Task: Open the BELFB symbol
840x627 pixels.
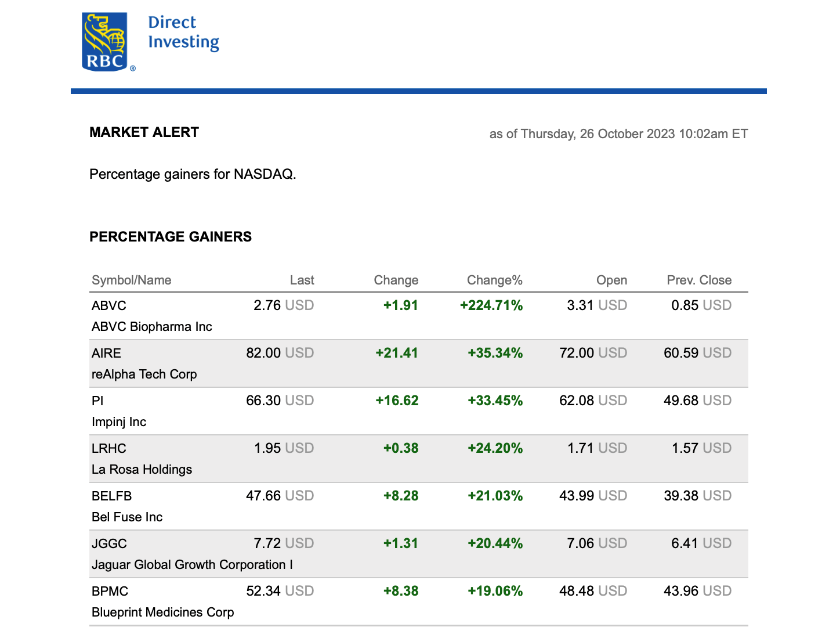Action: (112, 496)
